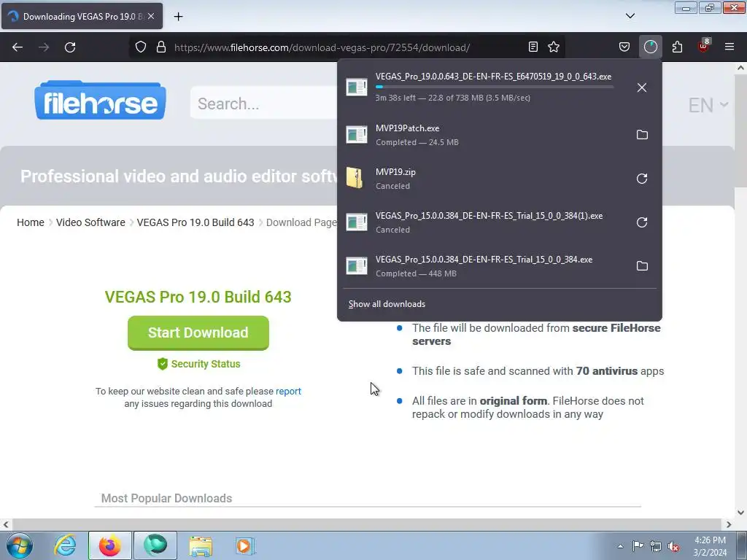This screenshot has height=560, width=747.
Task: Click the report link
Action: pos(288,391)
